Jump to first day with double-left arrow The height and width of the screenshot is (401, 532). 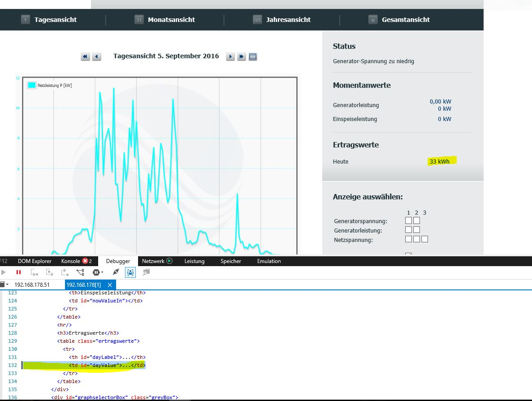pyautogui.click(x=85, y=56)
